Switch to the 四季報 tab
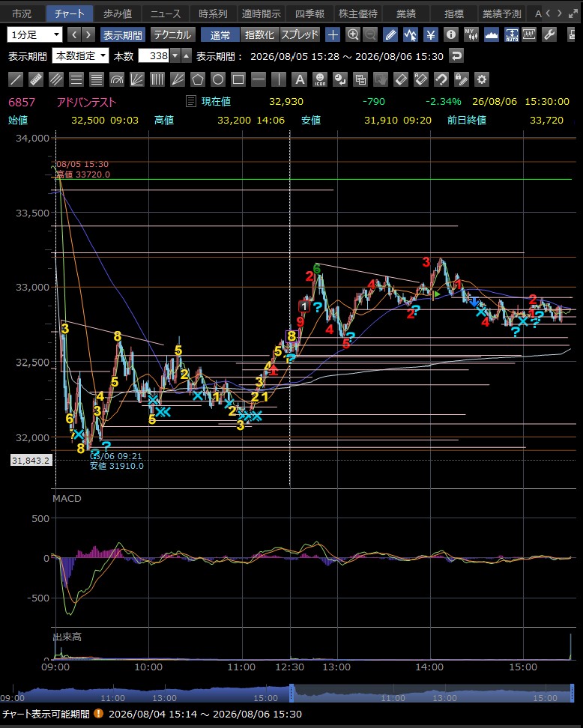The height and width of the screenshot is (728, 583). tap(309, 13)
